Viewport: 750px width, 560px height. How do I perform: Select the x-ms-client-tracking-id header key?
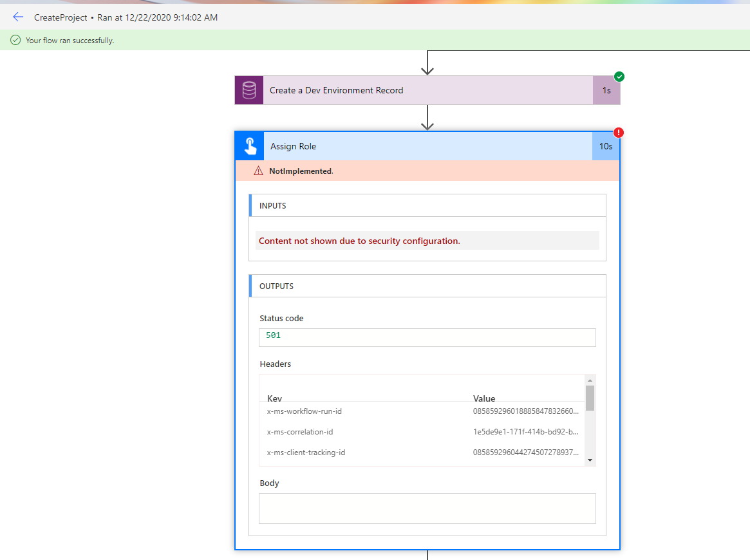pos(306,453)
